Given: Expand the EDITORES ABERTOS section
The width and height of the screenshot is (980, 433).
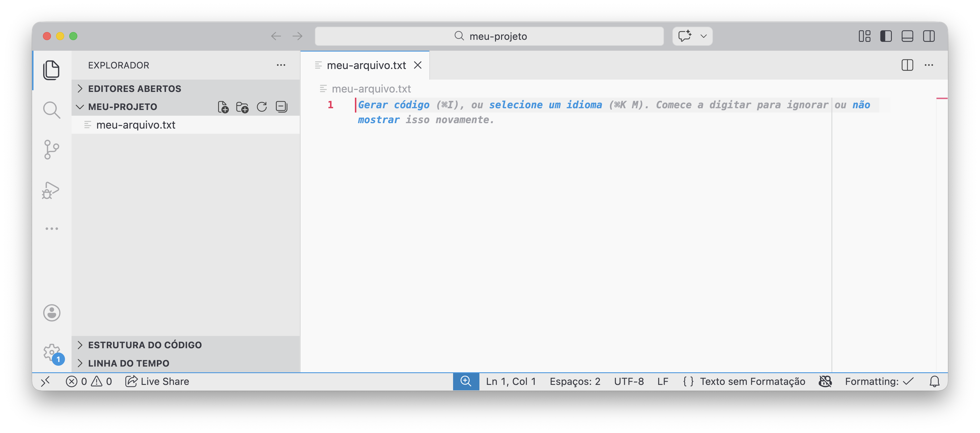Looking at the screenshot, I should pyautogui.click(x=134, y=89).
